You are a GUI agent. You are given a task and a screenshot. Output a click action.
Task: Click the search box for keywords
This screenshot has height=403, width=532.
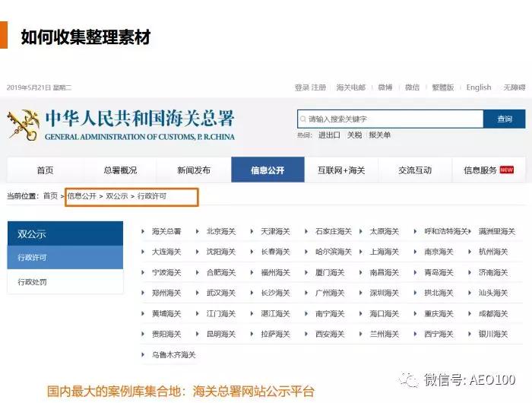(390, 119)
